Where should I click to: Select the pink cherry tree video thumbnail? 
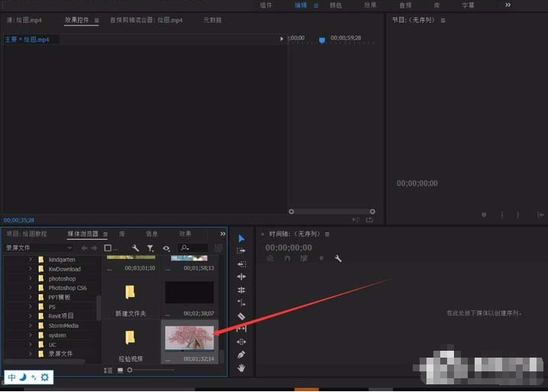pos(190,339)
